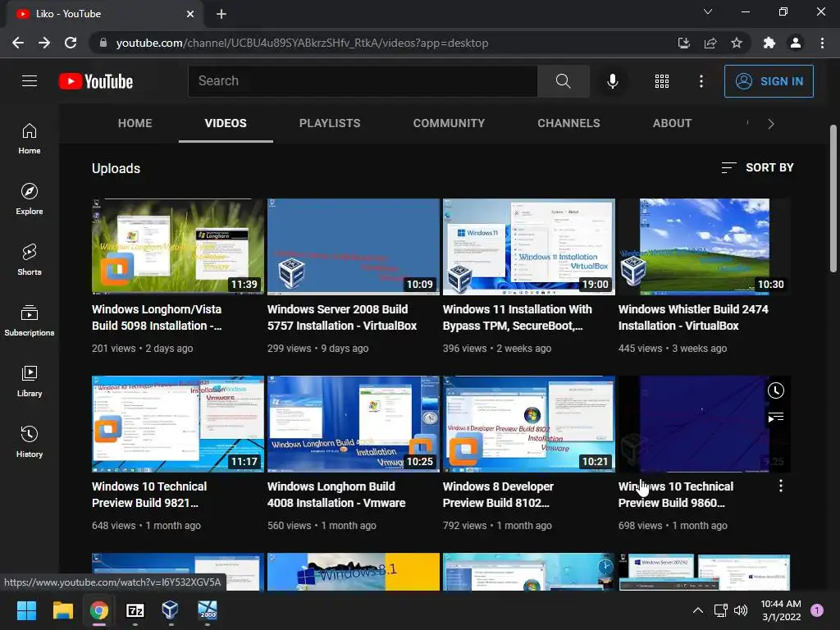Open Windows 8 Developer Preview Build 8102 title
Viewport: 840px width, 630px height.
coord(498,495)
